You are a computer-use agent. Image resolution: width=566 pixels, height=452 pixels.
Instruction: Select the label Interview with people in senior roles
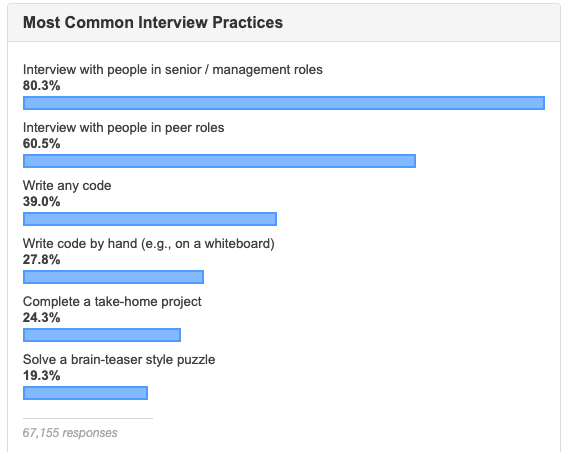pyautogui.click(x=173, y=70)
